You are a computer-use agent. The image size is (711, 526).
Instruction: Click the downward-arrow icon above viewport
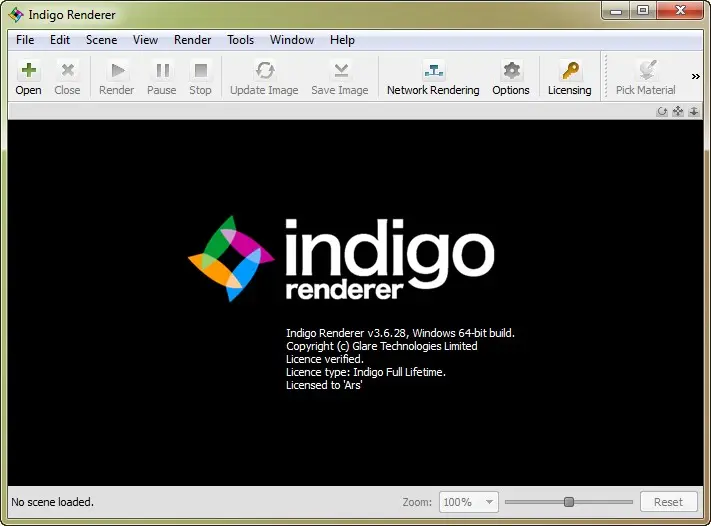693,111
